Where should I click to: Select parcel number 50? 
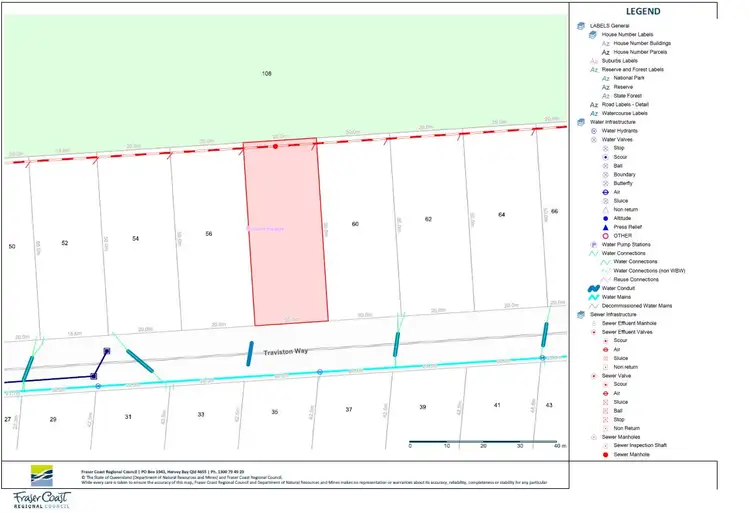tap(12, 247)
